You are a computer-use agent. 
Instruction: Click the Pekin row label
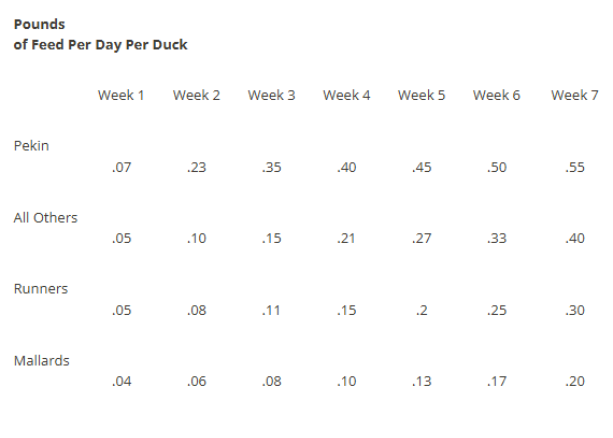tap(31, 145)
